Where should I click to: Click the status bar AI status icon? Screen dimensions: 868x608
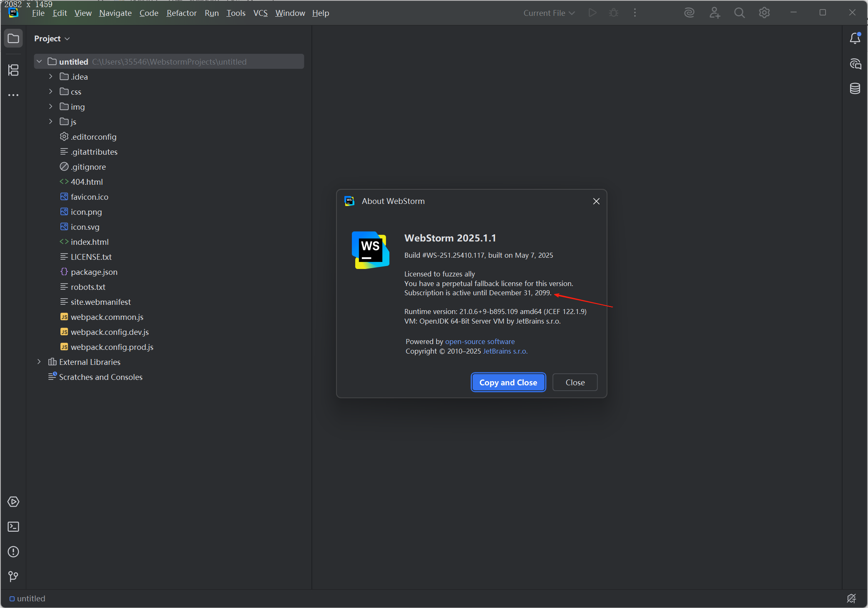pos(851,598)
